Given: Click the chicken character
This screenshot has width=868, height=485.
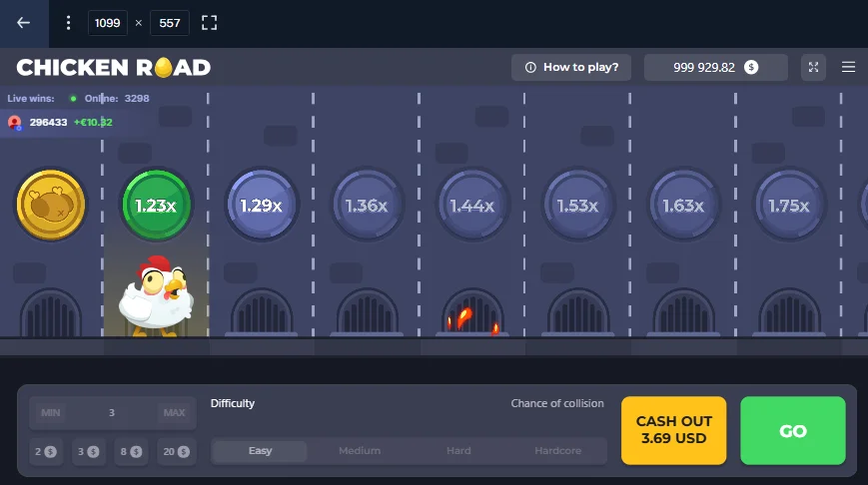Looking at the screenshot, I should point(156,295).
